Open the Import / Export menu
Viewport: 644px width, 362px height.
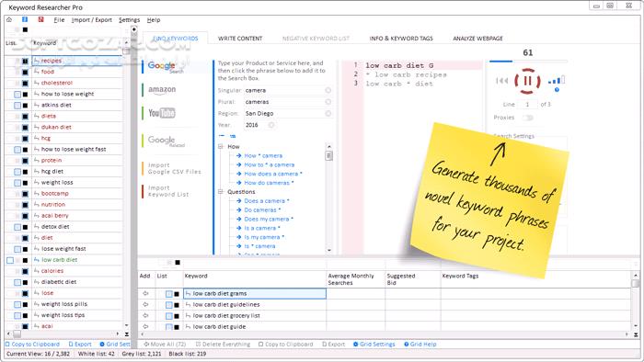[92, 19]
